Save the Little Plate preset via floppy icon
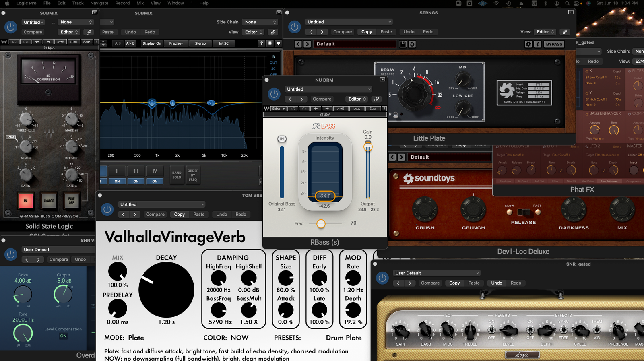 [403, 44]
